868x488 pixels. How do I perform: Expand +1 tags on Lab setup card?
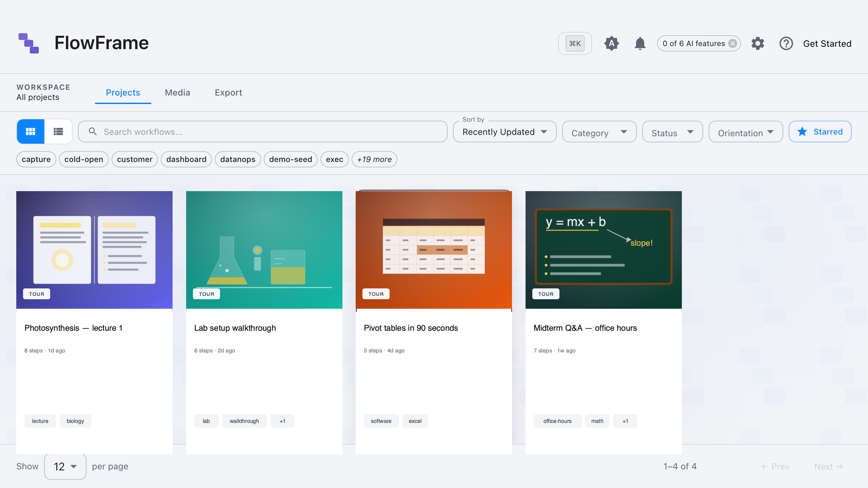click(x=282, y=421)
